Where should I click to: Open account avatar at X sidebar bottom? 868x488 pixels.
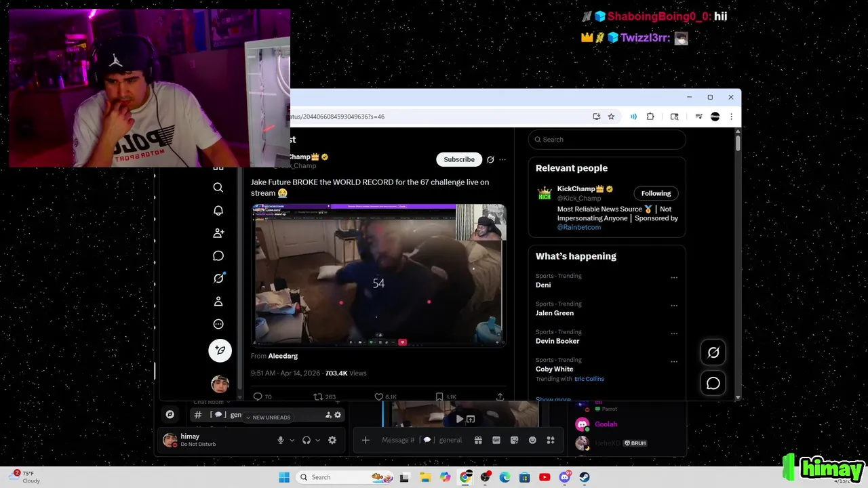(x=220, y=384)
